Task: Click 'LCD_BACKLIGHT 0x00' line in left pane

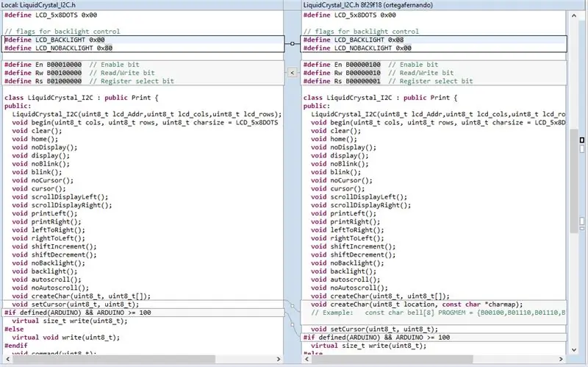Action: click(54, 40)
